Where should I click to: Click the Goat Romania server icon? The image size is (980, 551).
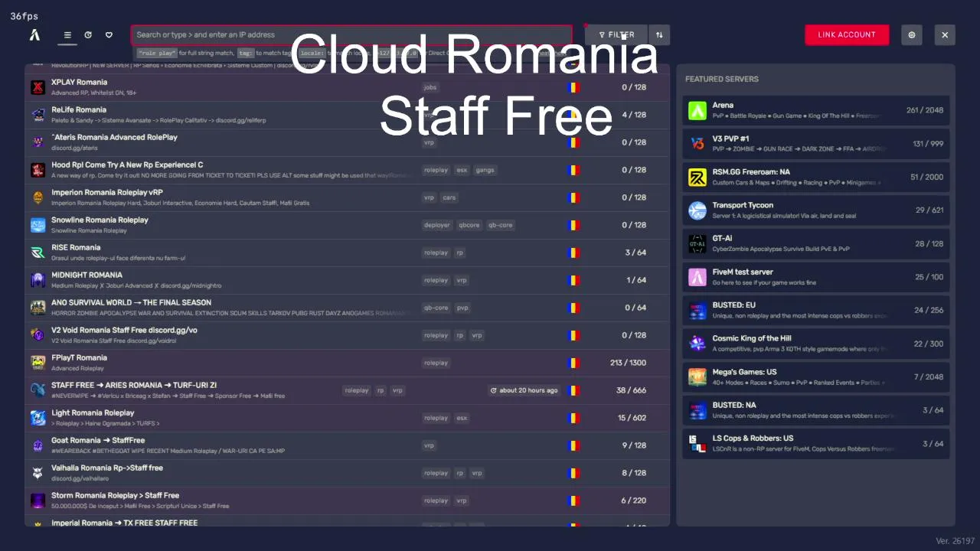[x=38, y=445]
